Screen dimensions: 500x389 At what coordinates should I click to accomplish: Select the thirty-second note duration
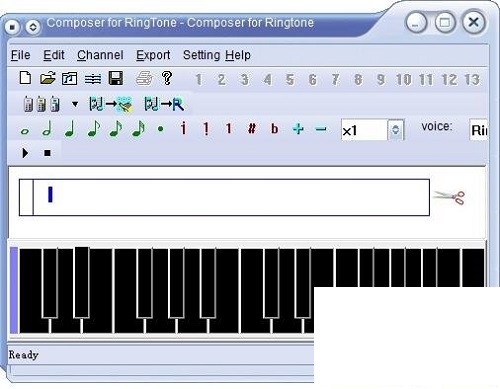(139, 129)
